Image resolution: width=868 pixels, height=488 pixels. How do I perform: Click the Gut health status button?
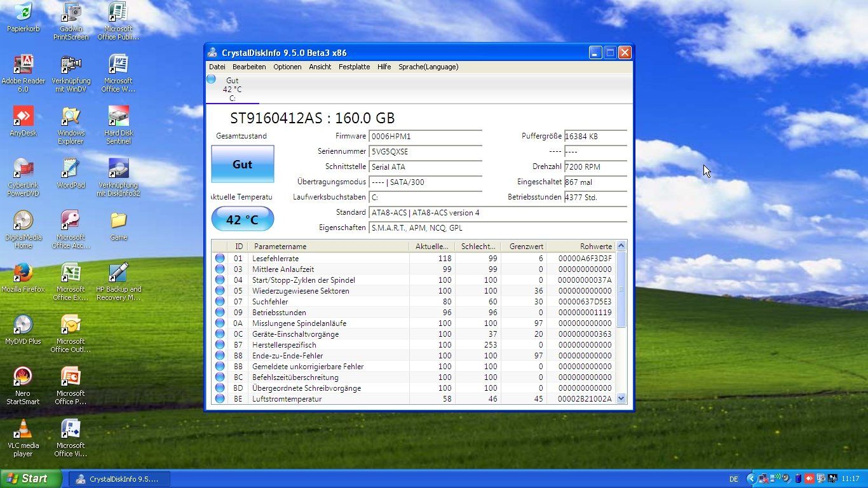pos(243,164)
